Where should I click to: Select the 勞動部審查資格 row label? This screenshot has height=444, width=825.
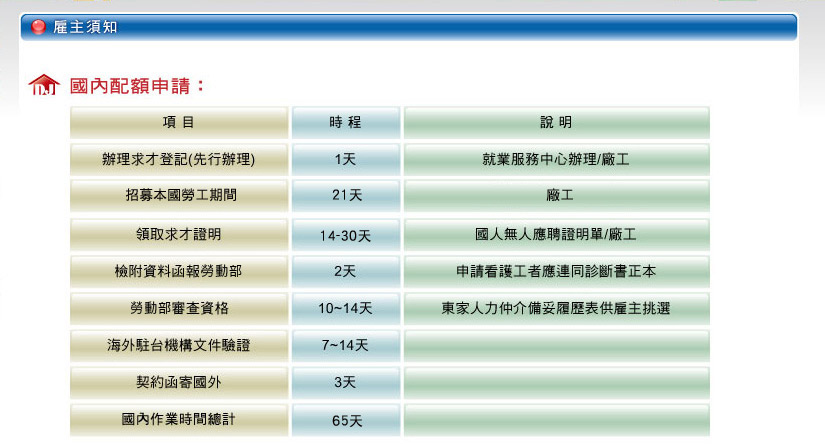(x=178, y=309)
